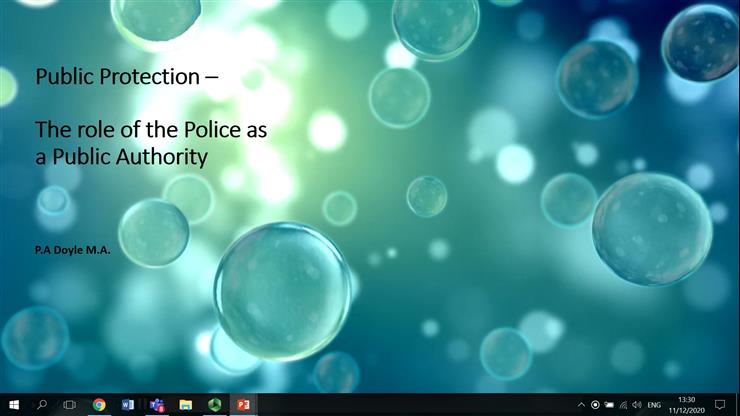Launch Google Chrome from the taskbar

[x=99, y=405]
